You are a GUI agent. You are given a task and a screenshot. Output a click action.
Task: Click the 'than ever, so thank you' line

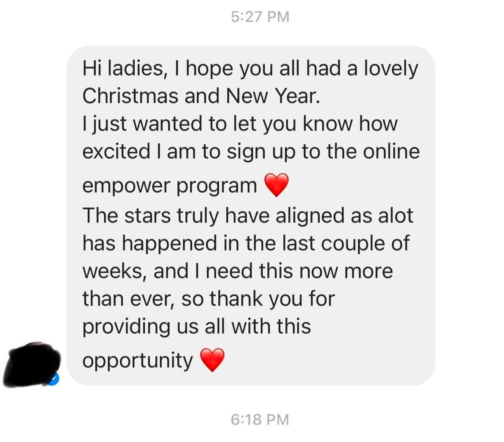tap(209, 299)
